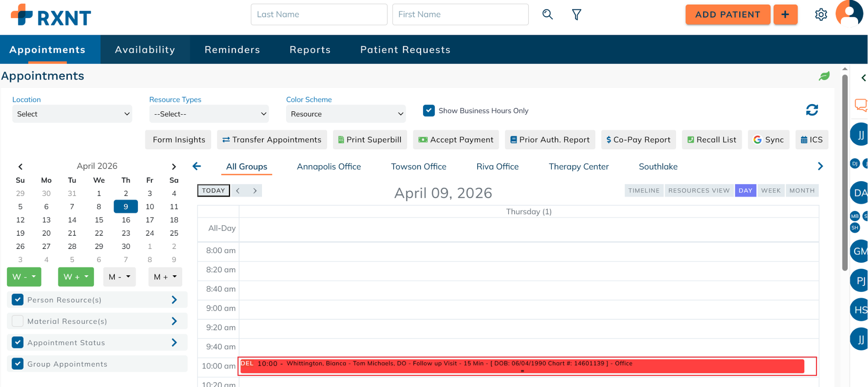Click the TODAY button
The width and height of the screenshot is (868, 387).
213,191
